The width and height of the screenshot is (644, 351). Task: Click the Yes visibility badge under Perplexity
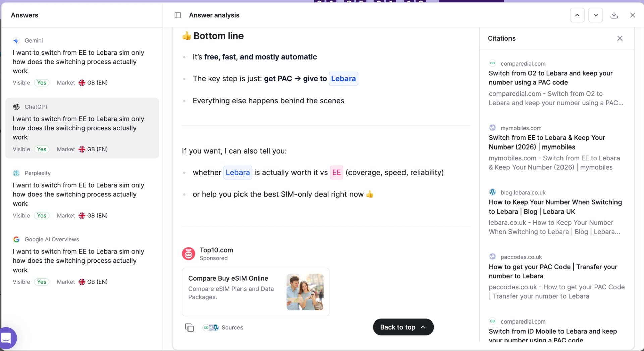[42, 216]
